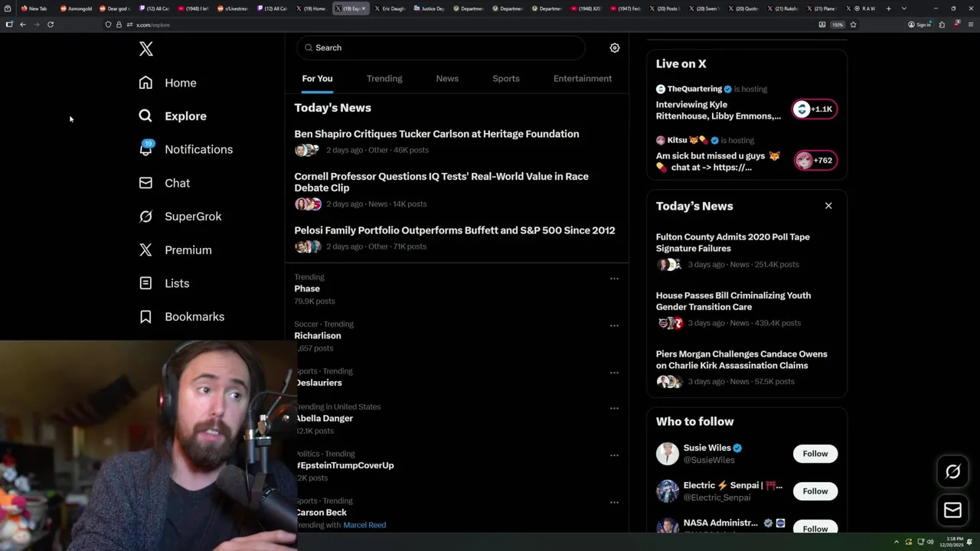980x551 pixels.
Task: Click Sign in in browser toolbar
Action: click(x=920, y=24)
